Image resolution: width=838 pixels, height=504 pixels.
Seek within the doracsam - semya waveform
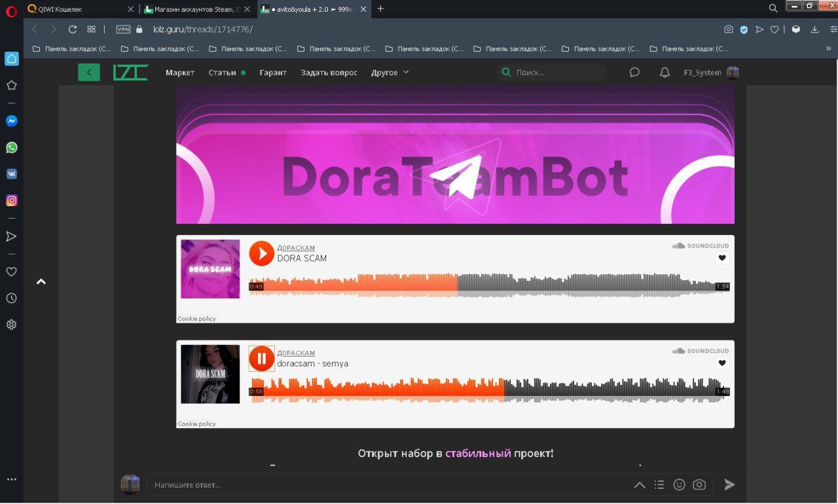pos(489,391)
